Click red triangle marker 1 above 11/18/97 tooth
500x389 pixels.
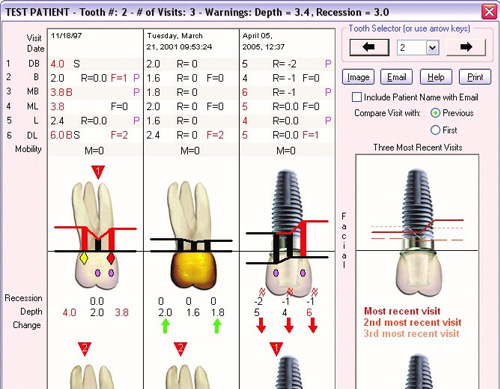(x=98, y=172)
